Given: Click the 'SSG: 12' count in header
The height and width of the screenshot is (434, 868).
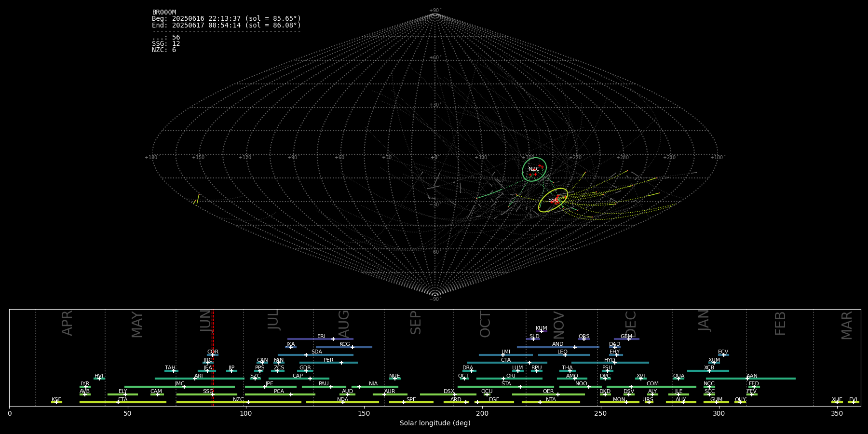Looking at the screenshot, I should point(166,44).
